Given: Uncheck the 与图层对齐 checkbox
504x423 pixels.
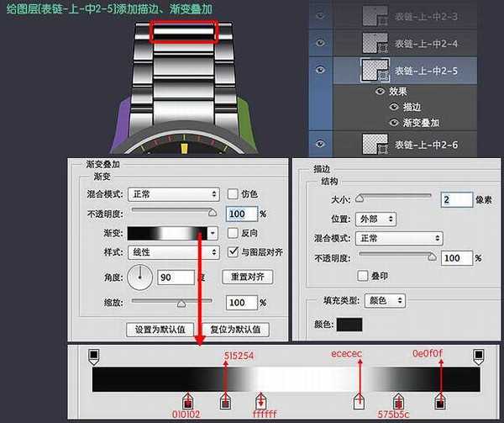Looking at the screenshot, I should (x=234, y=252).
